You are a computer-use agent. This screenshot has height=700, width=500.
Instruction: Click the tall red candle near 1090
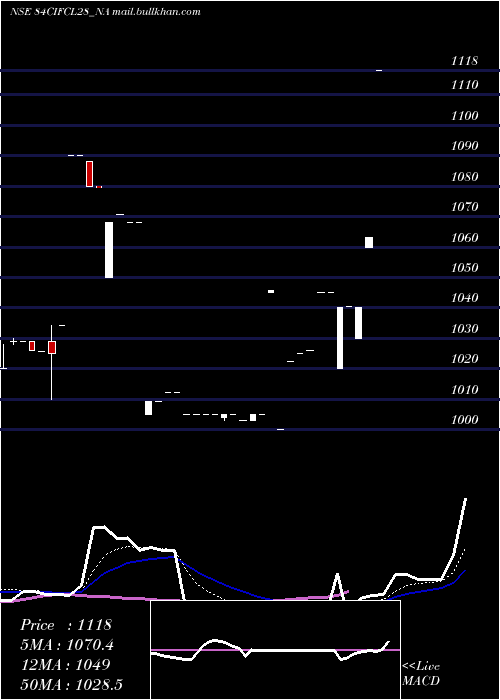(90, 174)
